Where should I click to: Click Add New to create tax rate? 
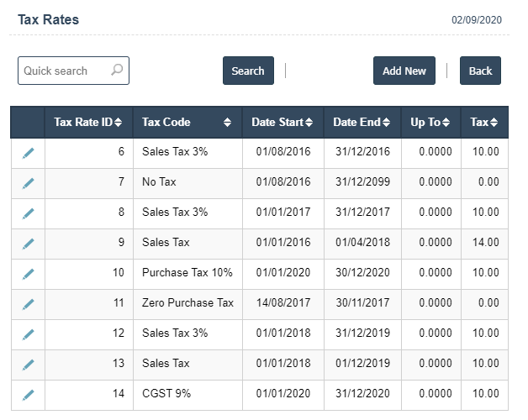coord(404,71)
